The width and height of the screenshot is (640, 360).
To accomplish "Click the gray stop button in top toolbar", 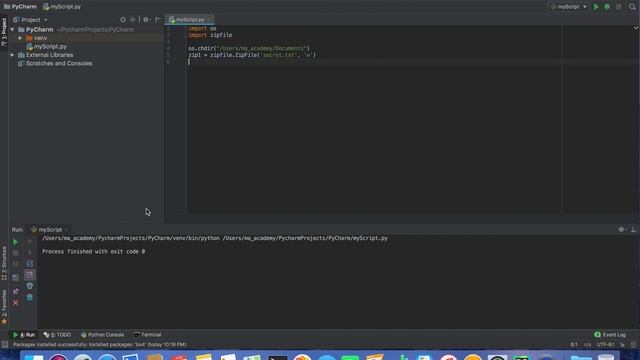I will pyautogui.click(x=619, y=7).
